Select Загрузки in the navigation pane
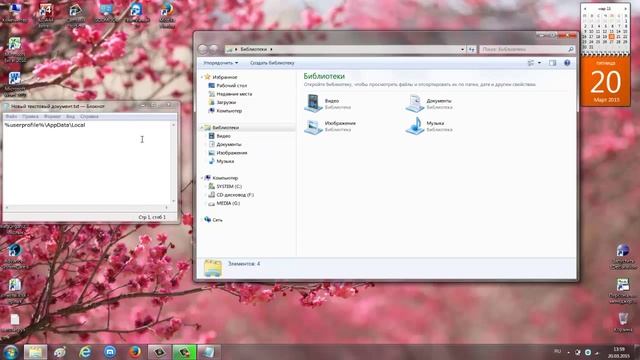Screen dimensions: 640x360 (x=222, y=102)
